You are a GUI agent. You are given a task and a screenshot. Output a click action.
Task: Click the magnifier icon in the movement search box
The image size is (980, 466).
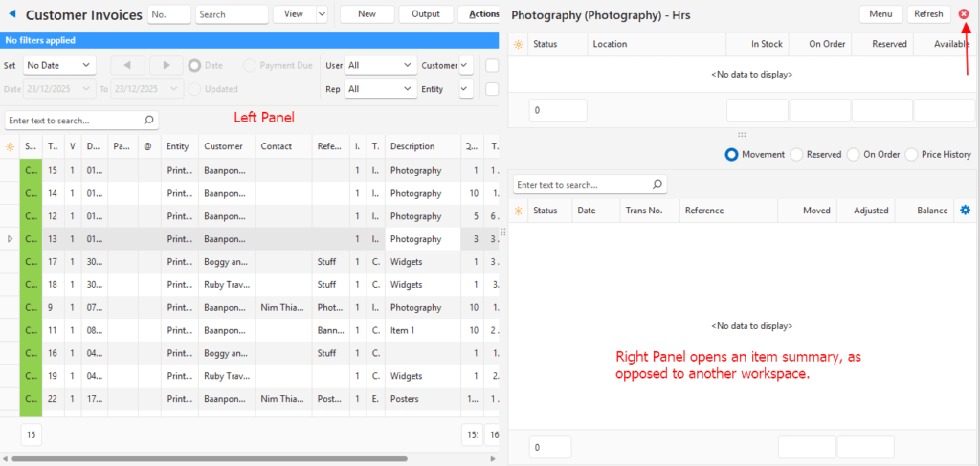(x=657, y=184)
